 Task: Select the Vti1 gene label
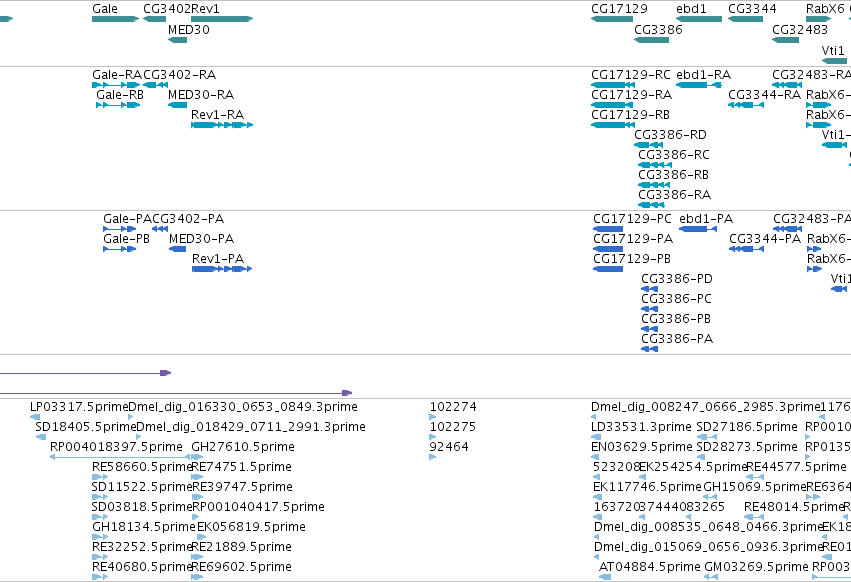point(833,50)
